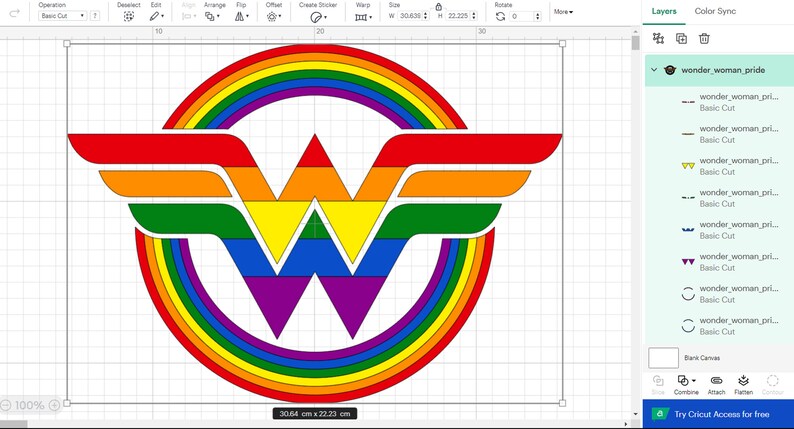This screenshot has width=794, height=429.
Task: Select the purple triangles layer
Action: (x=719, y=261)
